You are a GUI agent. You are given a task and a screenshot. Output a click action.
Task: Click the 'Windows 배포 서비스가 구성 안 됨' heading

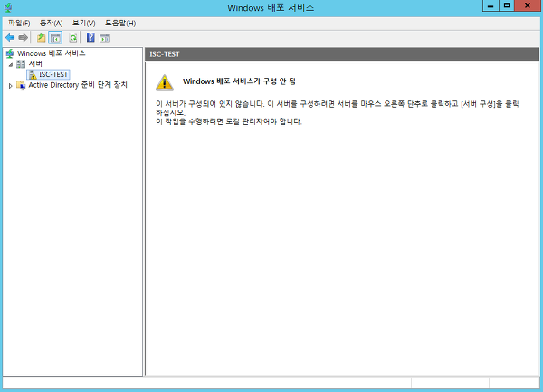coord(239,81)
